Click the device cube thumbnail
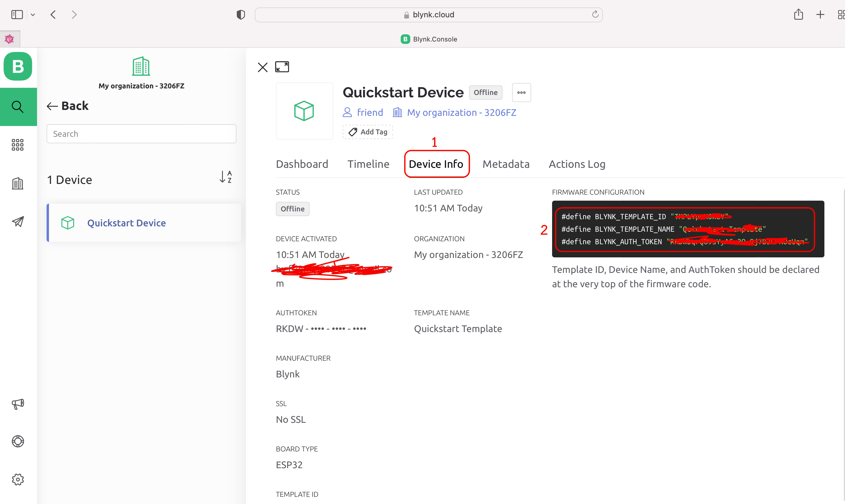Viewport: 845px width, 504px height. tap(304, 111)
